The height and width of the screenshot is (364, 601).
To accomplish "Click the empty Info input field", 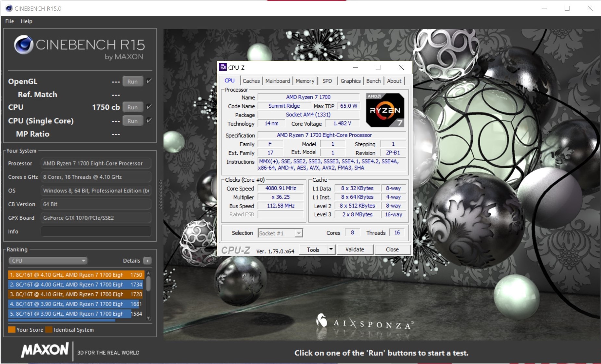I will 96,232.
